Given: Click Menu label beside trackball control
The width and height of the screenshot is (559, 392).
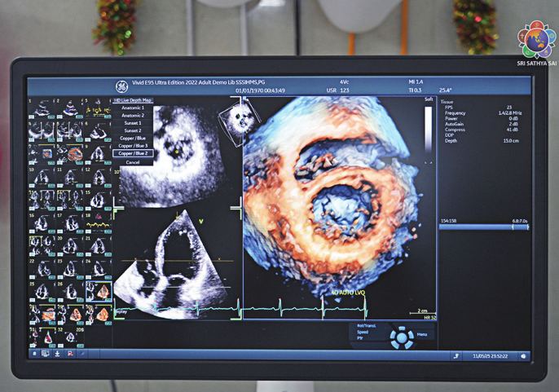Looking at the screenshot, I should (422, 335).
